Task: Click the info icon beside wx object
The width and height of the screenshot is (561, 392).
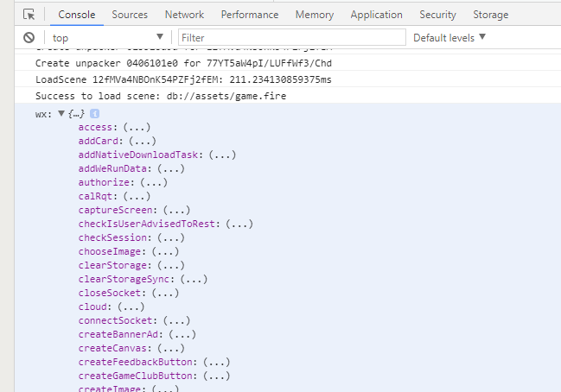Action: (x=95, y=114)
